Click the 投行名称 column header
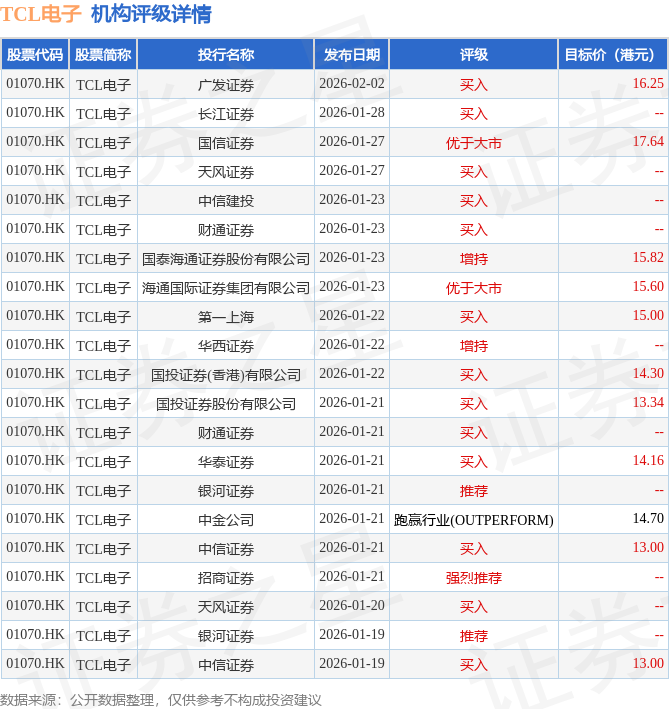Screen dimensions: 669x709 [x=226, y=55]
